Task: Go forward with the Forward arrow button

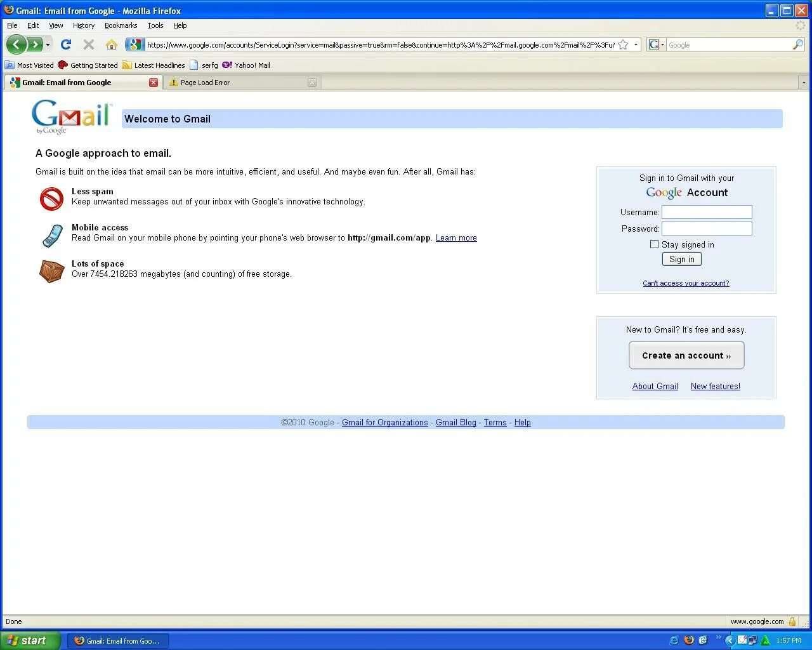Action: tap(35, 44)
